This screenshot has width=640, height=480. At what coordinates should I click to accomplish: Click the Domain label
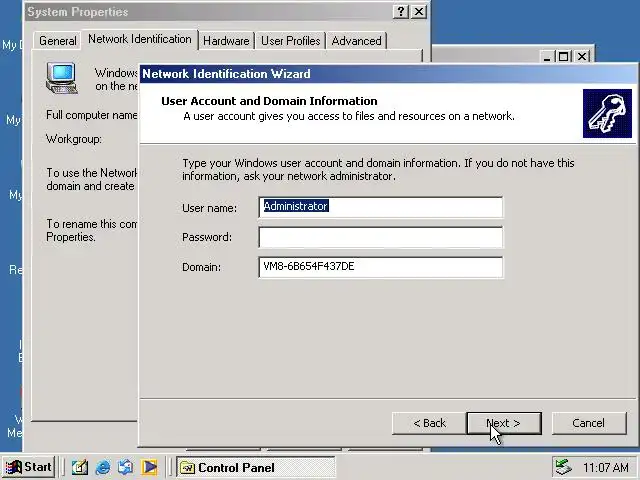[x=201, y=267]
